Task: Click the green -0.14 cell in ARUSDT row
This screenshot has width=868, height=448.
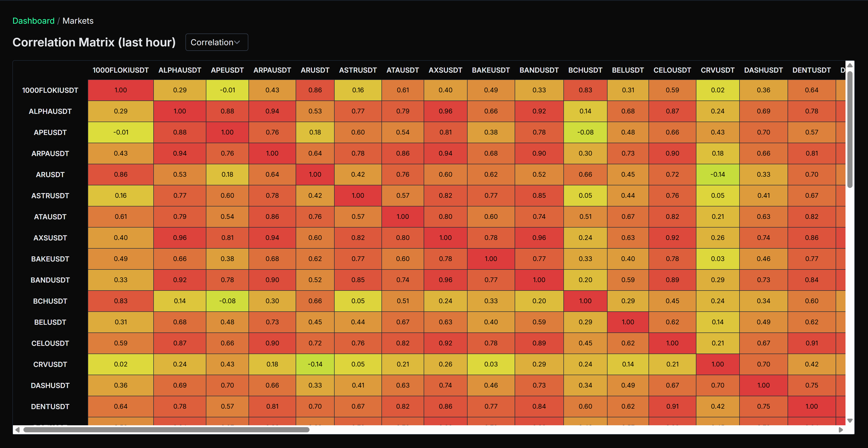Action: pyautogui.click(x=717, y=175)
